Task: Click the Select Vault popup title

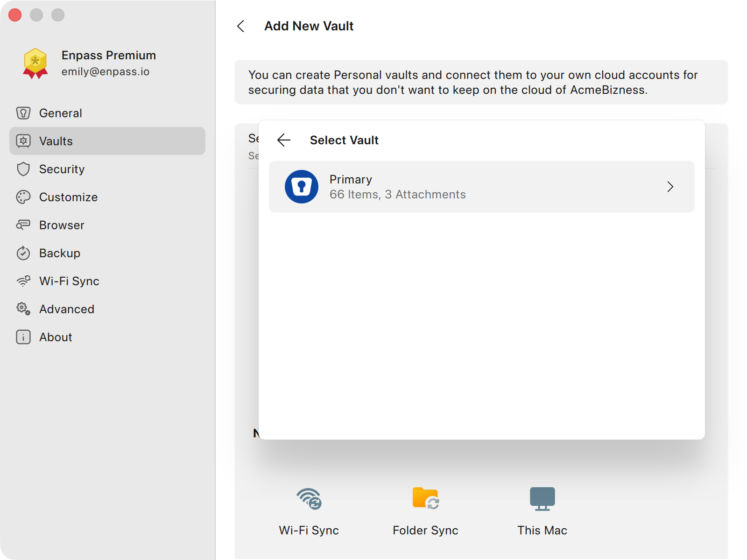Action: coord(345,140)
